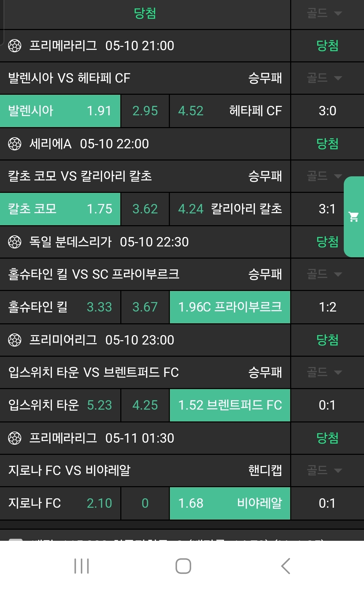The width and height of the screenshot is (364, 589).
Task: Select 브렌트퍼드 FC 1.52 away odds
Action: click(x=230, y=405)
